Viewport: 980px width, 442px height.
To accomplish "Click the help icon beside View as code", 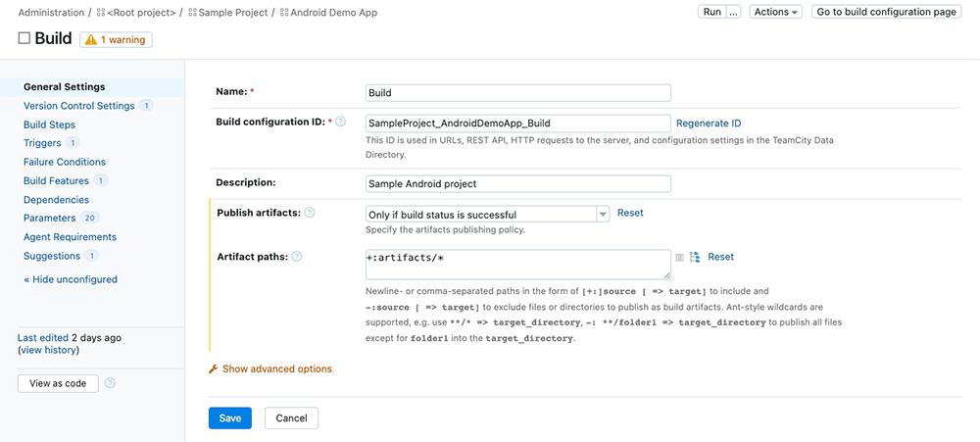I will (x=110, y=383).
